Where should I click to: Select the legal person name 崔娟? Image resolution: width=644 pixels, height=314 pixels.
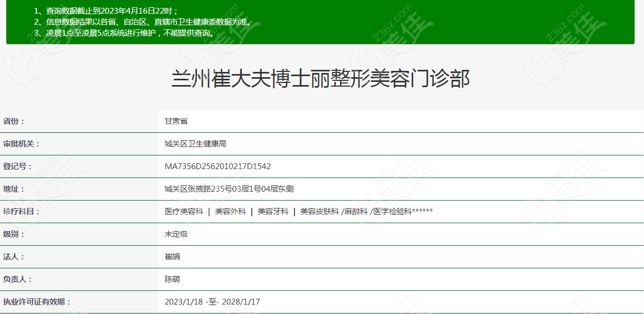click(x=172, y=257)
